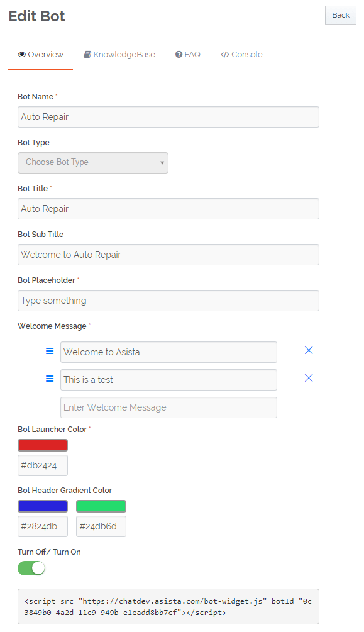The height and width of the screenshot is (632, 364).
Task: Select the green header gradient color swatch
Action: click(x=101, y=506)
